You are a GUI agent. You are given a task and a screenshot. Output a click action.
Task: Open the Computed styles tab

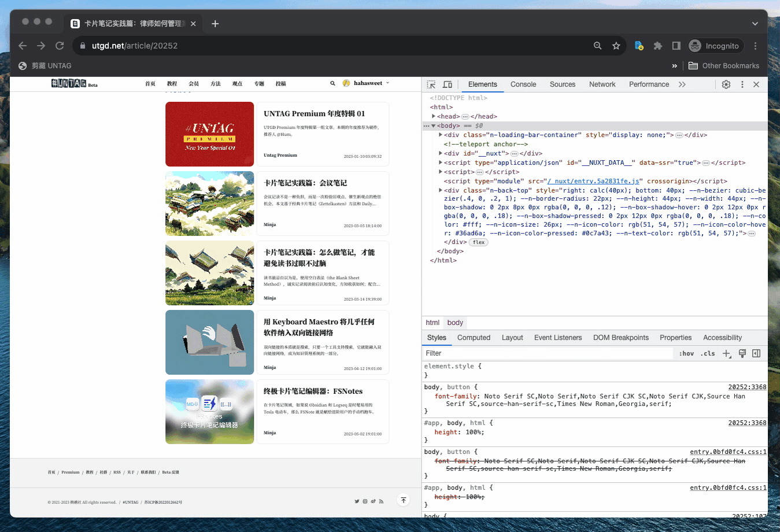[474, 338]
